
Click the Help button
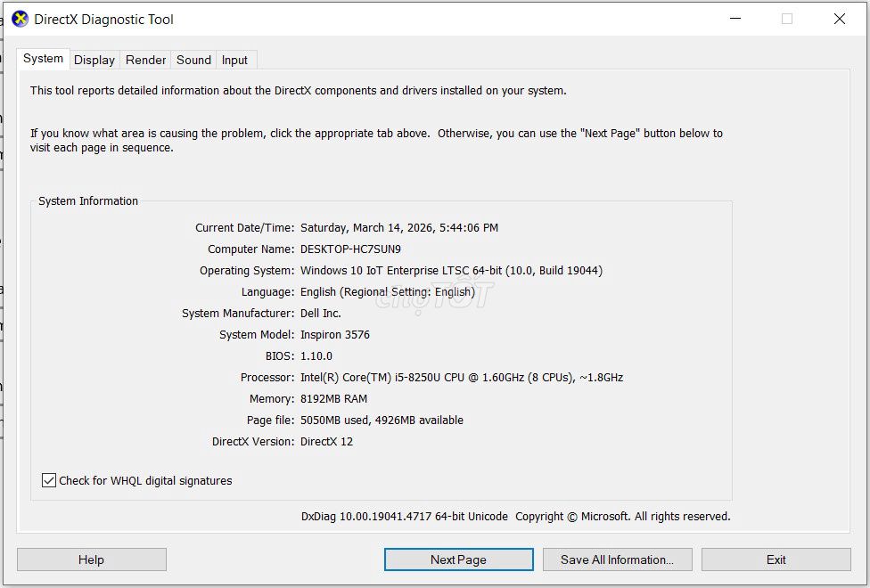pos(92,559)
